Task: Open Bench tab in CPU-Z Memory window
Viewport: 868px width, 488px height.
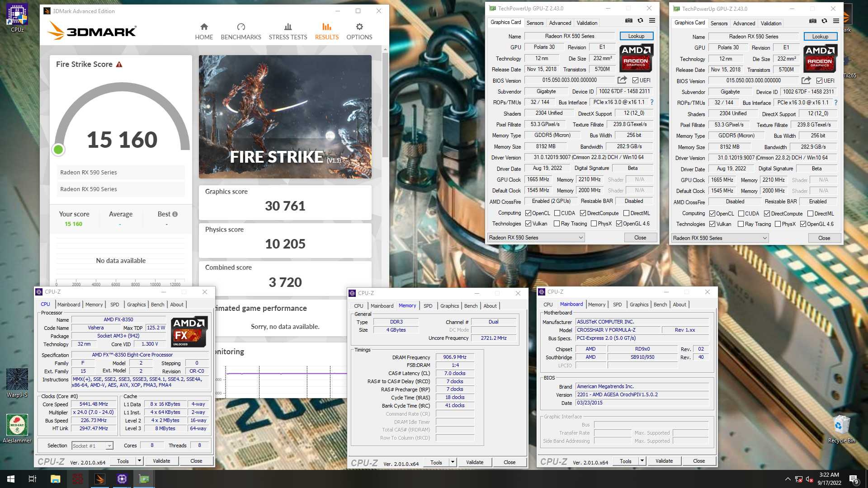Action: [471, 306]
